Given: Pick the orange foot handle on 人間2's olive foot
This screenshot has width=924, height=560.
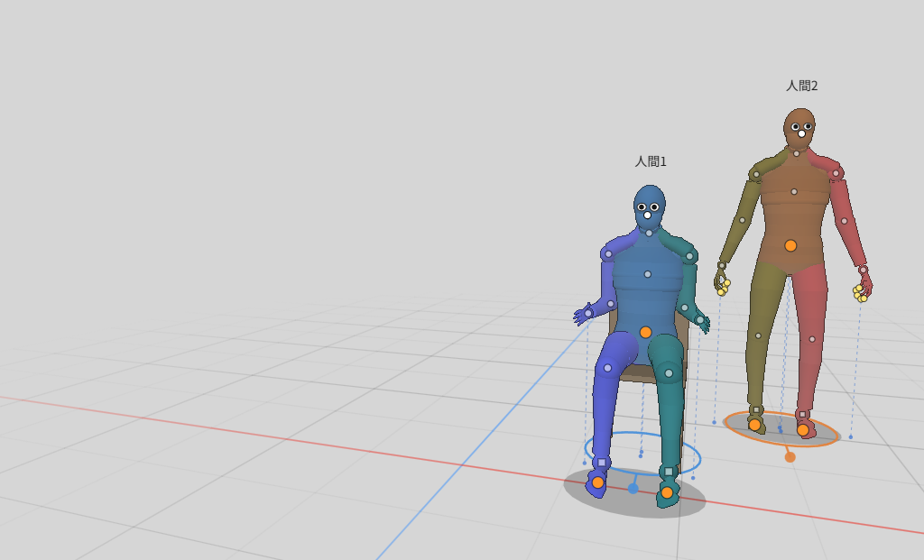Looking at the screenshot, I should (755, 425).
